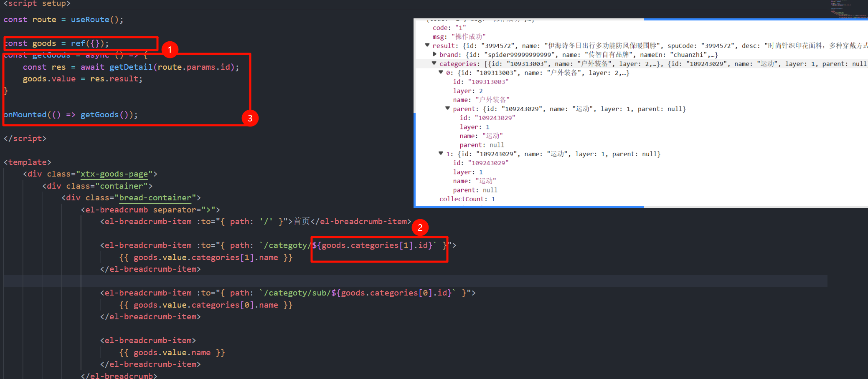
Task: Collapse categories item 0 triangle
Action: 441,72
